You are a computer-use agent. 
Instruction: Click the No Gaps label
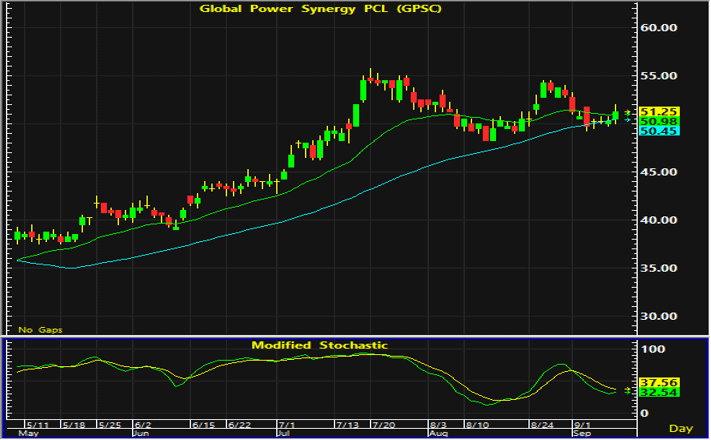pyautogui.click(x=40, y=330)
